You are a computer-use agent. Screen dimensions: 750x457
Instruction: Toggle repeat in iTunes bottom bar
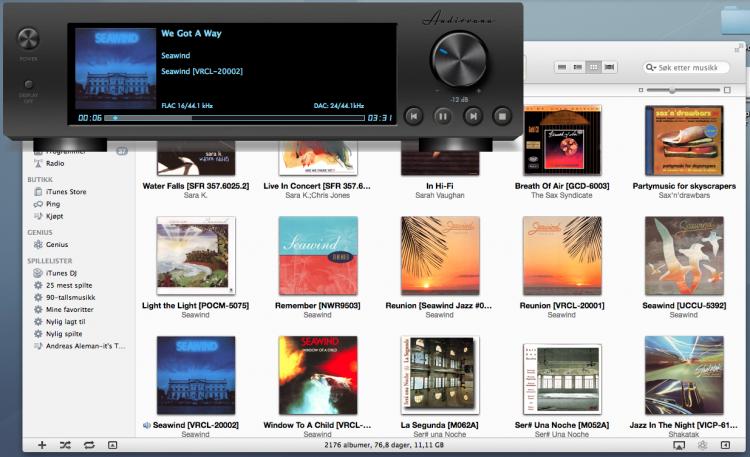[x=89, y=445]
